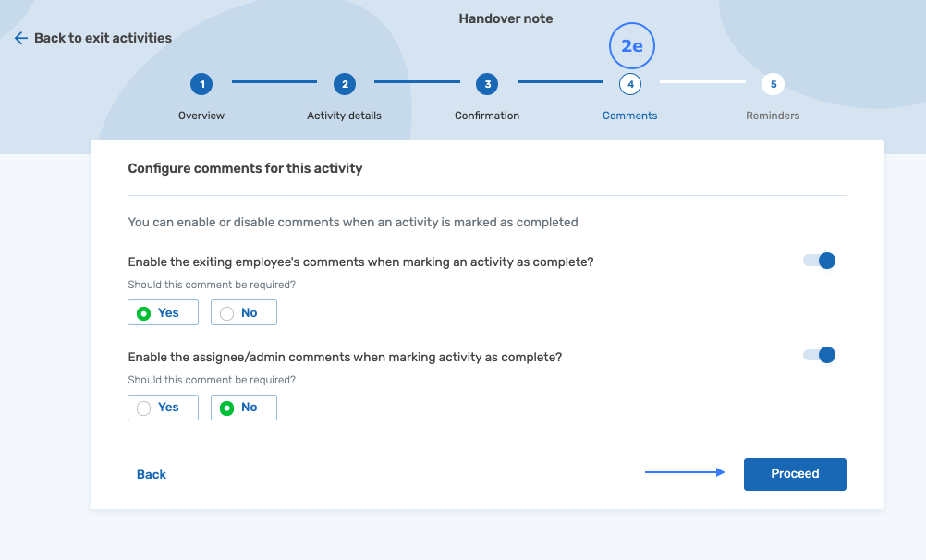
Task: Go to step 2 Activity details circle
Action: coord(345,84)
